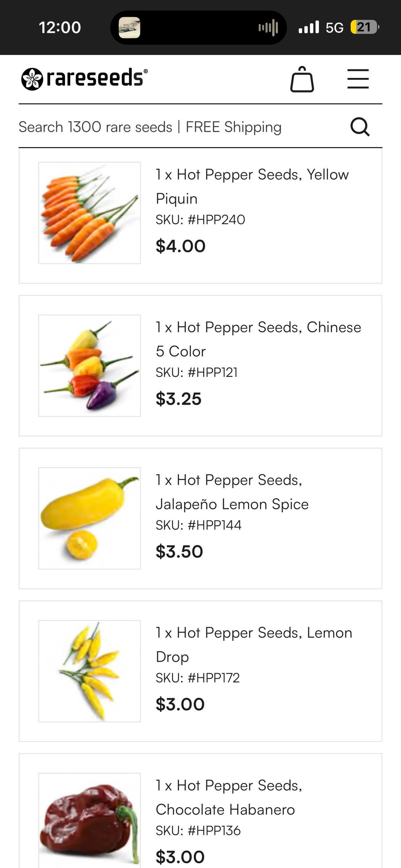Open Hot Pepper Seeds, Lemon Drop link
Screen dimensions: 401x868
(254, 644)
